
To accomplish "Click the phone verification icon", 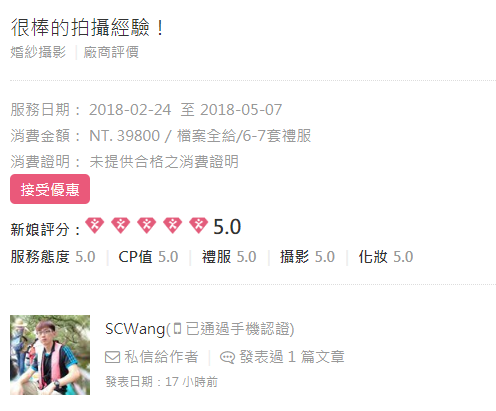I will click(x=178, y=328).
